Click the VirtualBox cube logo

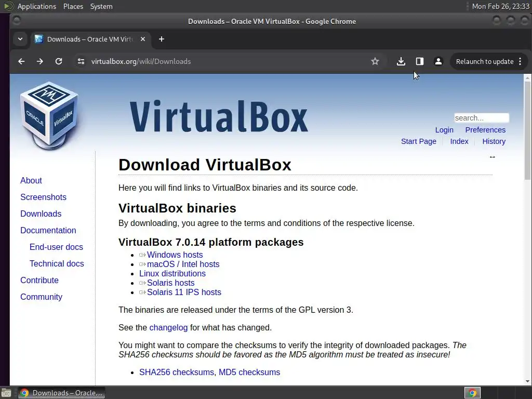[x=49, y=115]
